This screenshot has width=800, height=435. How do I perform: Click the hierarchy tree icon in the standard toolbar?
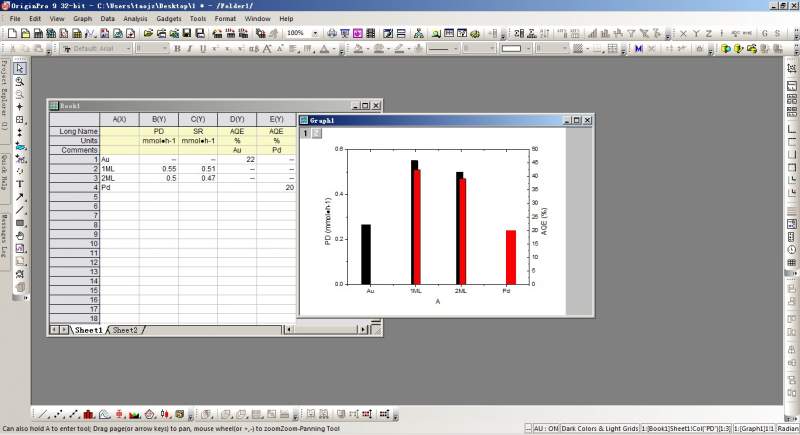click(x=418, y=34)
